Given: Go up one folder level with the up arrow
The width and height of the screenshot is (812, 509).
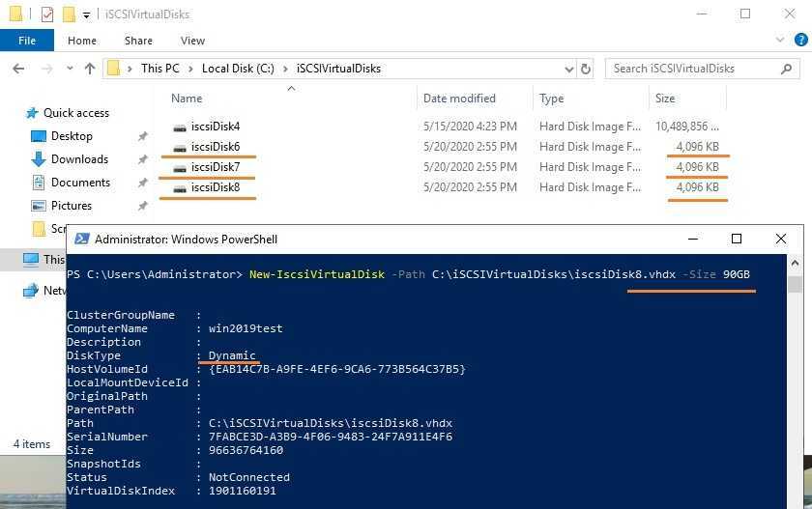Looking at the screenshot, I should tap(90, 69).
